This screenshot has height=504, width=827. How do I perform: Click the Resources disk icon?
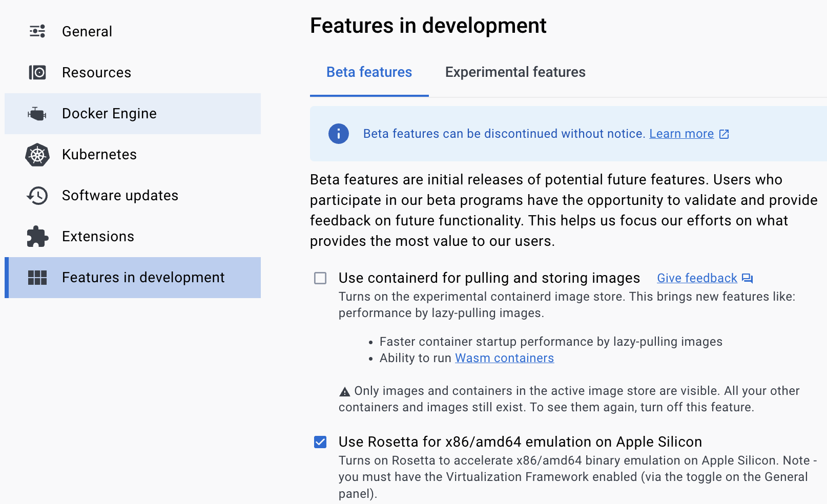tap(37, 72)
